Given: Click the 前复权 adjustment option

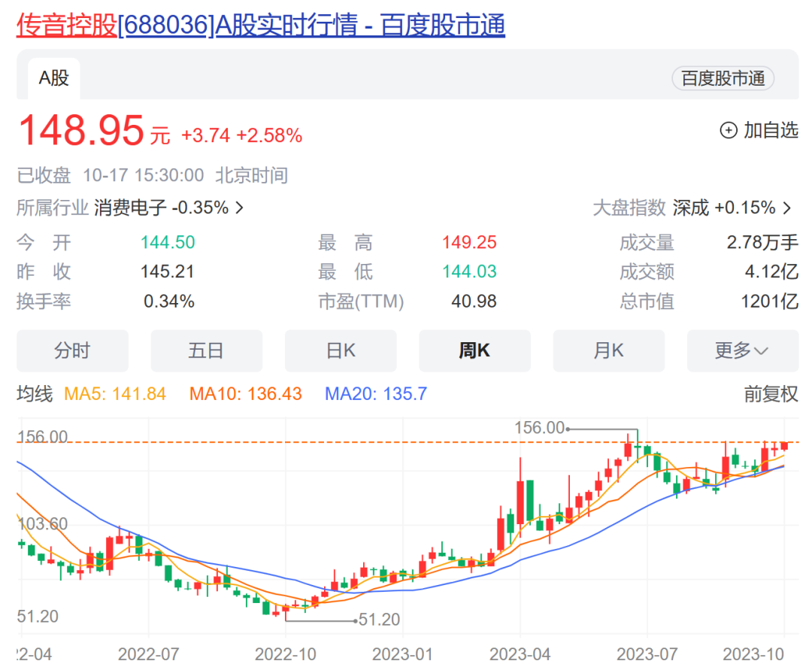Looking at the screenshot, I should click(771, 394).
